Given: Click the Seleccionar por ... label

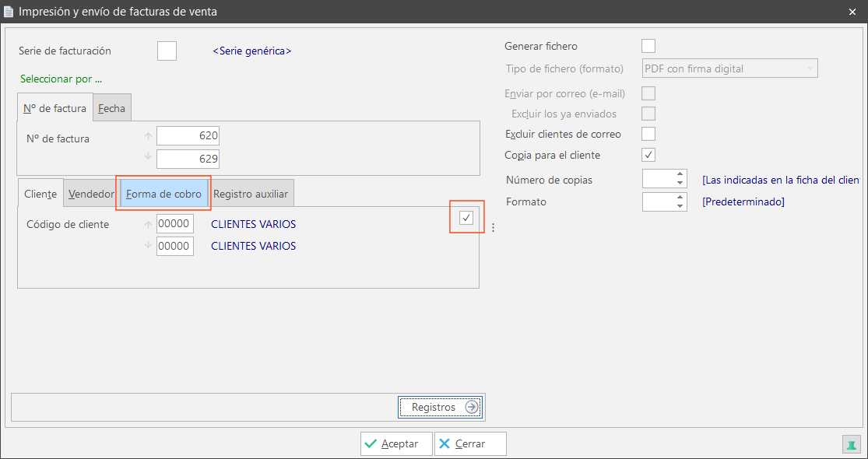Looking at the screenshot, I should pyautogui.click(x=61, y=79).
